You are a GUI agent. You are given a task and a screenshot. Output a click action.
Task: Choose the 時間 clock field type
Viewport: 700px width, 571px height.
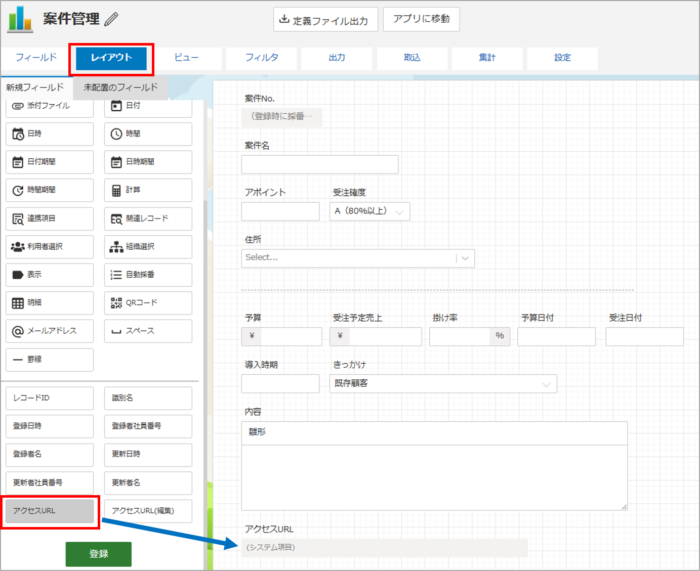tap(148, 134)
